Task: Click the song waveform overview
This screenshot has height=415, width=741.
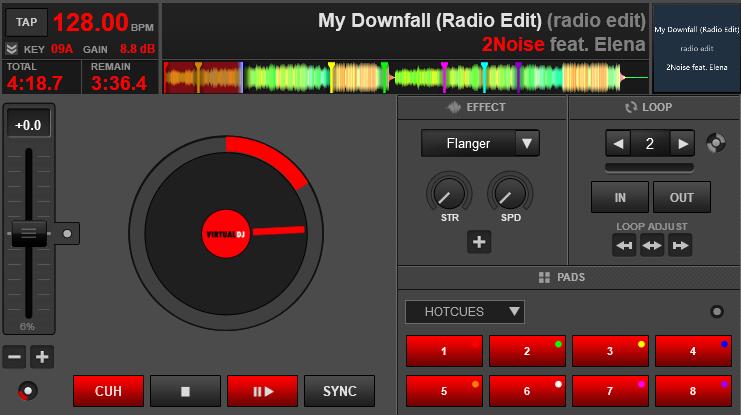Action: pos(406,77)
